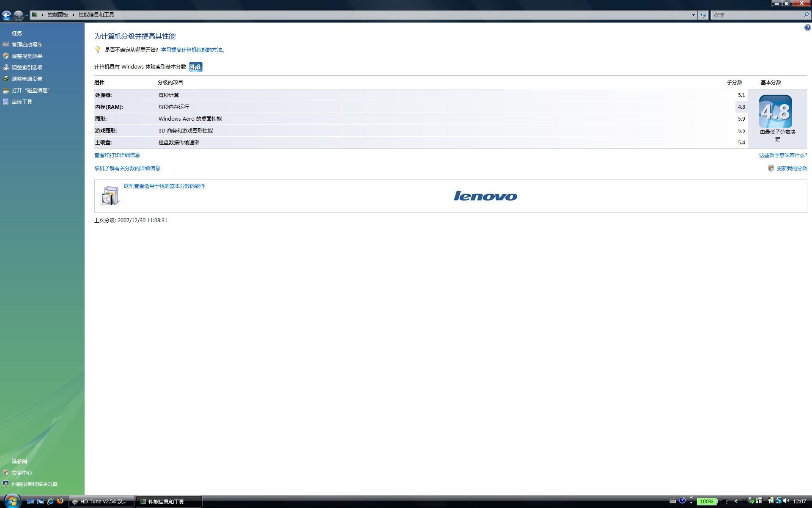Click 查看和打印详细信息 link
The width and height of the screenshot is (812, 508).
pos(117,155)
